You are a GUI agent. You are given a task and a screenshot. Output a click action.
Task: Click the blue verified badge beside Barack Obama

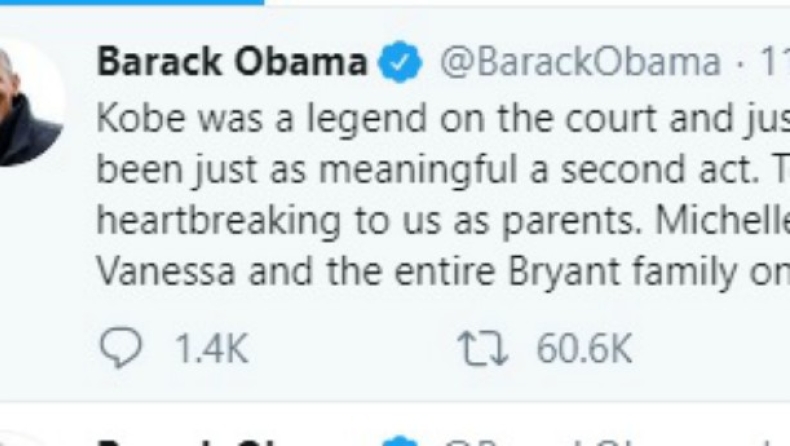[x=400, y=62]
